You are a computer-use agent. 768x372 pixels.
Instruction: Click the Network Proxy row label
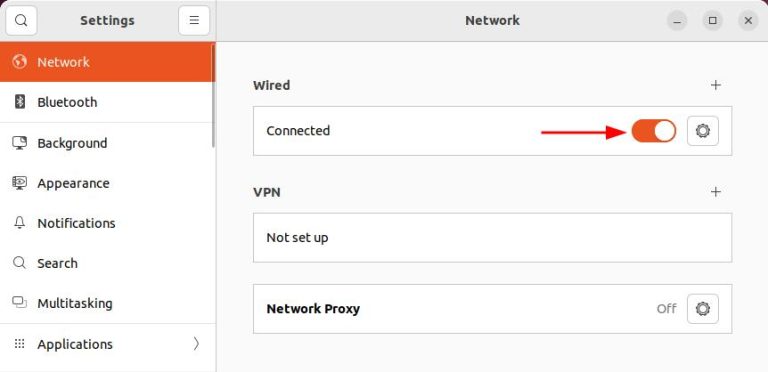click(313, 309)
